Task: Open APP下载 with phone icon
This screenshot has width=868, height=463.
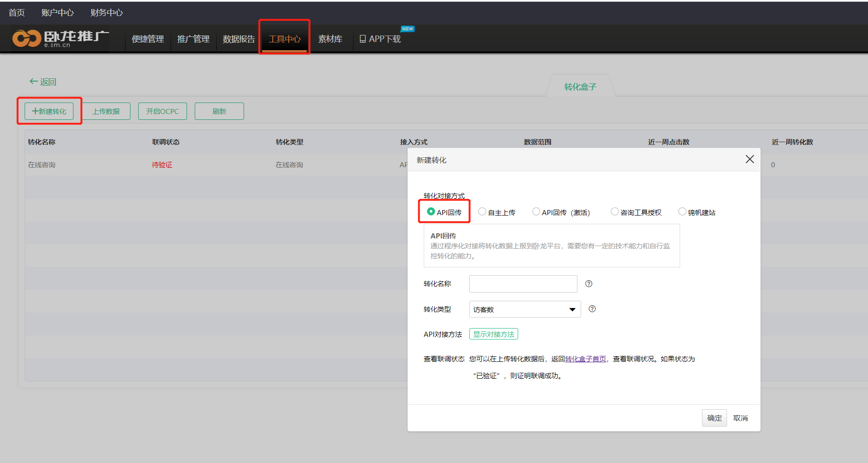Action: [x=380, y=39]
